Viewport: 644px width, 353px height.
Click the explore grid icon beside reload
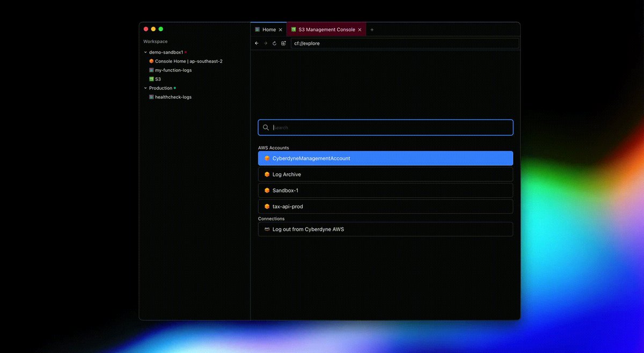(283, 43)
